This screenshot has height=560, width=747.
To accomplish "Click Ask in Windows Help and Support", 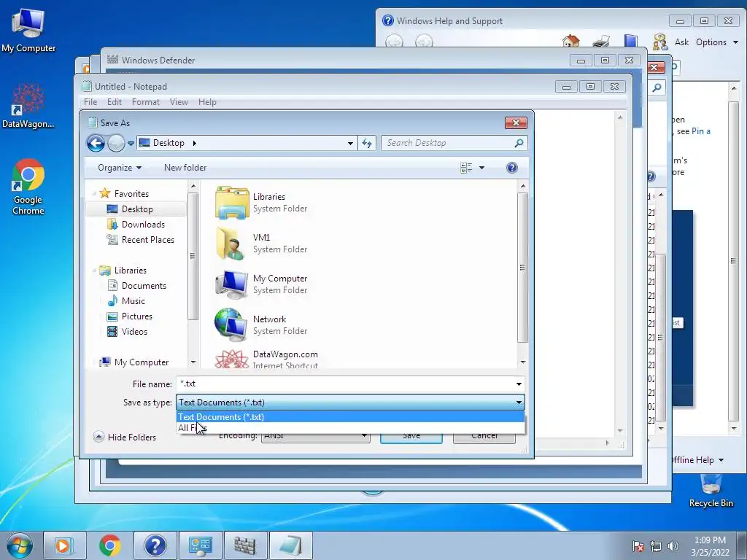I will click(x=682, y=42).
